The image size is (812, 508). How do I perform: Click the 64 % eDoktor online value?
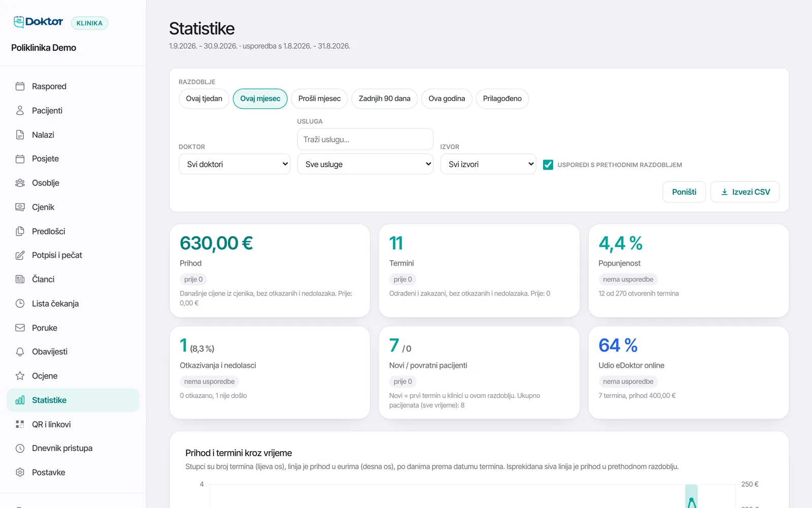[x=618, y=345]
